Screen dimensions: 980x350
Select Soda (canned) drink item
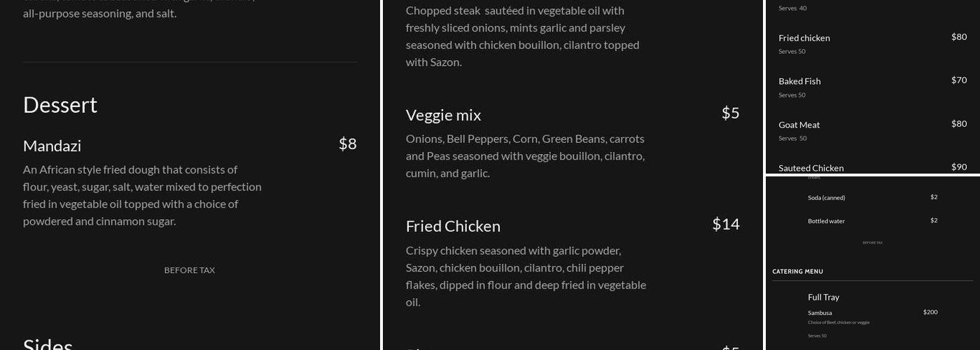point(826,198)
